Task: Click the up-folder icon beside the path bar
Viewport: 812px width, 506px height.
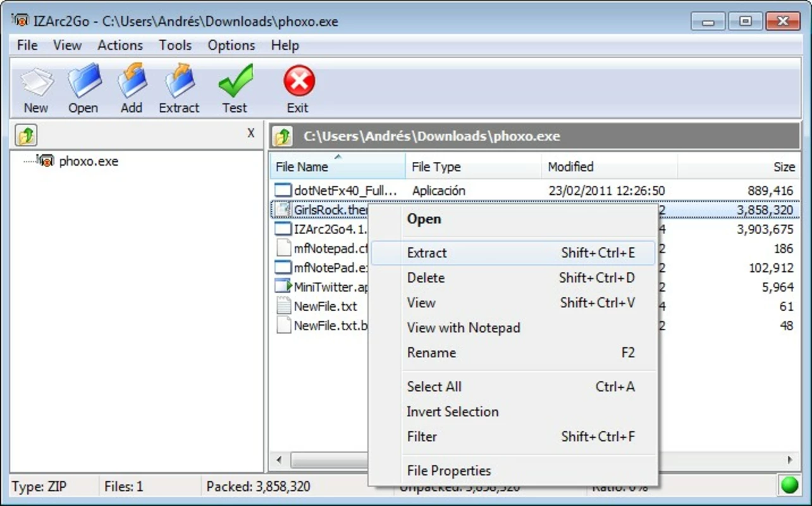Action: click(x=282, y=135)
